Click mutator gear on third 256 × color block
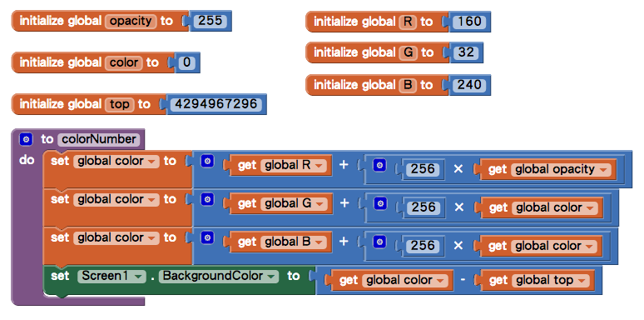This screenshot has width=644, height=320. (x=379, y=242)
